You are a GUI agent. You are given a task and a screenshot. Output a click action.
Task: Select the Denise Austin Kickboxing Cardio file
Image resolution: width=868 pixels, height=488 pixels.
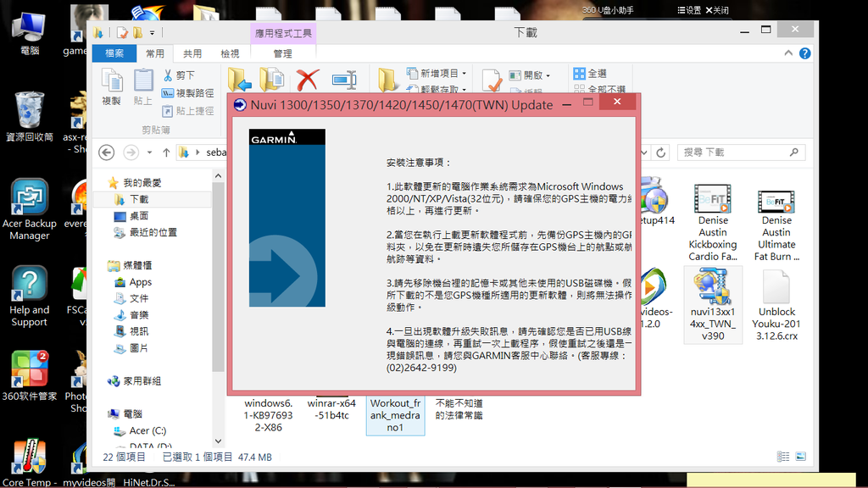click(x=712, y=223)
